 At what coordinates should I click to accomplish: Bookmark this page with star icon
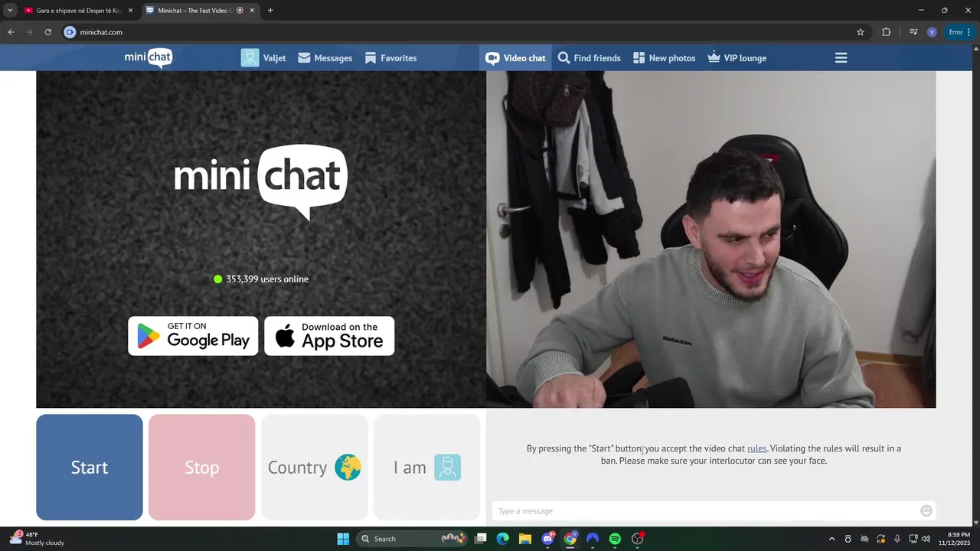point(861,32)
